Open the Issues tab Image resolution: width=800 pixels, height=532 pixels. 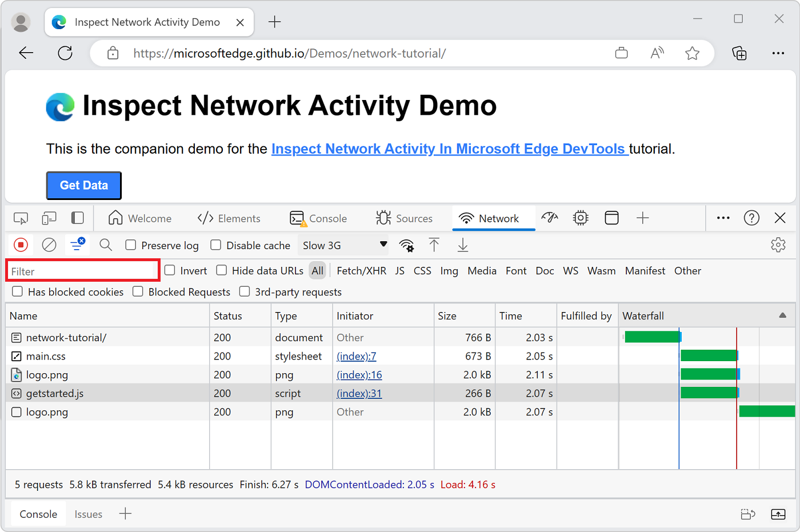click(x=88, y=514)
